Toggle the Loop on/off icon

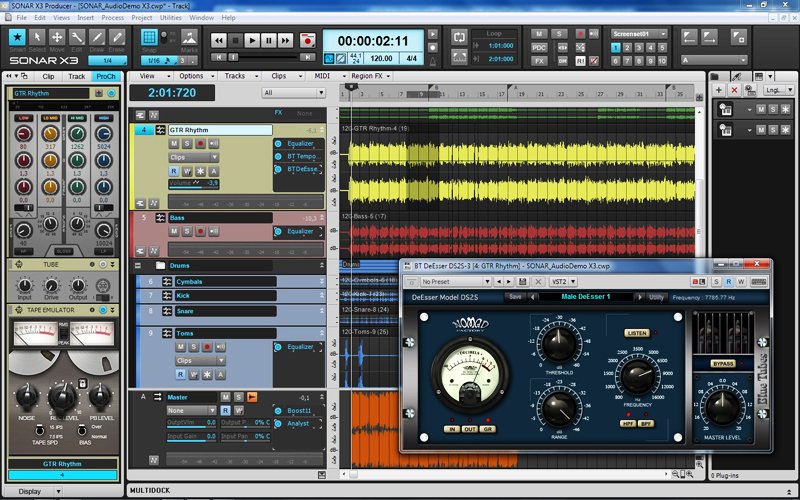(459, 37)
